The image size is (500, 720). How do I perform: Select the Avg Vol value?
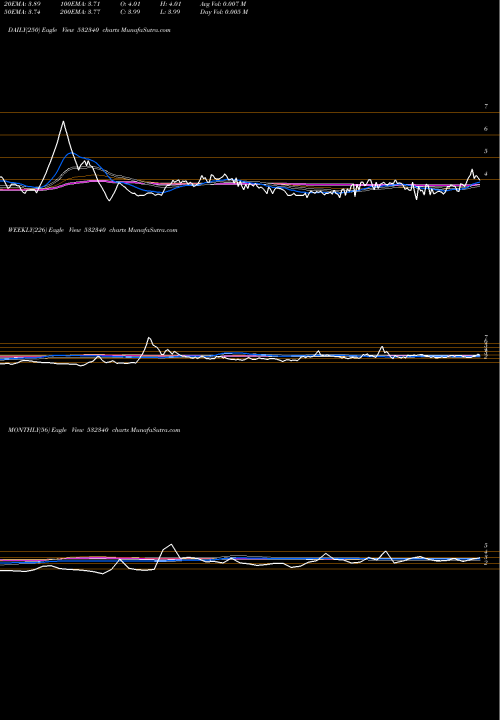(224, 4)
